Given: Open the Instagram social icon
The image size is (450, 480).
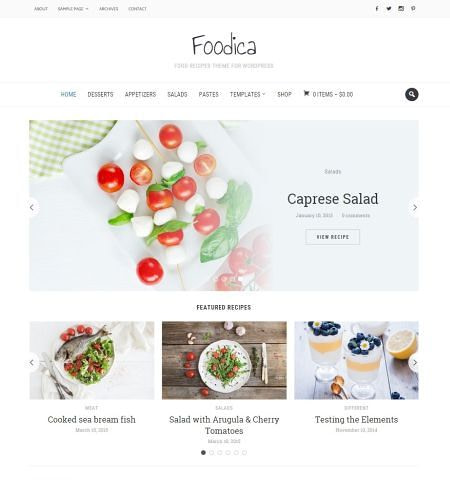Looking at the screenshot, I should pos(401,9).
